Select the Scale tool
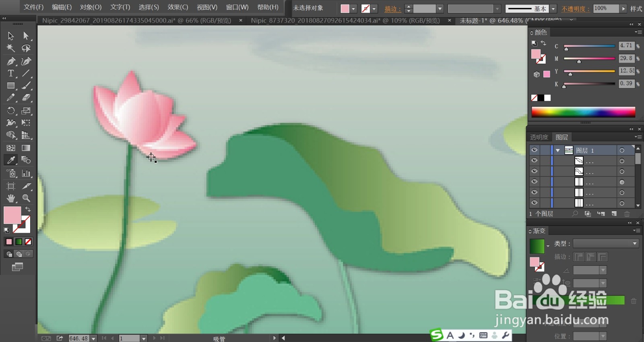644x342 pixels. pos(26,110)
